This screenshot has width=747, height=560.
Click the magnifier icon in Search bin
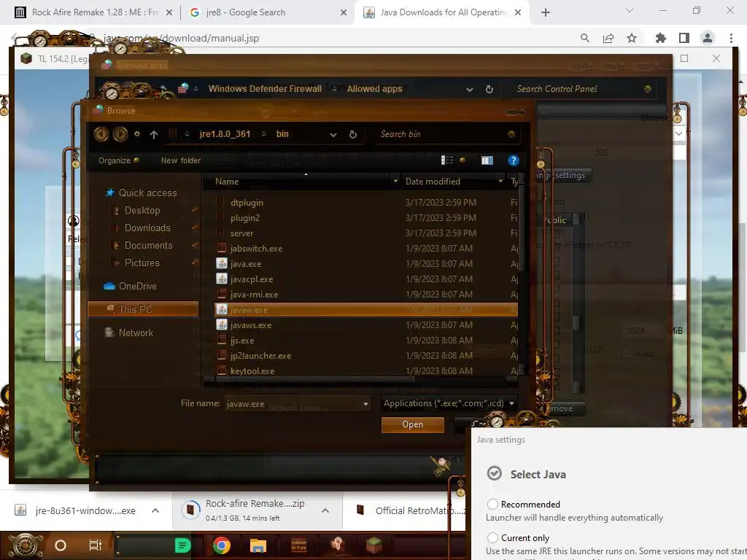pyautogui.click(x=511, y=134)
